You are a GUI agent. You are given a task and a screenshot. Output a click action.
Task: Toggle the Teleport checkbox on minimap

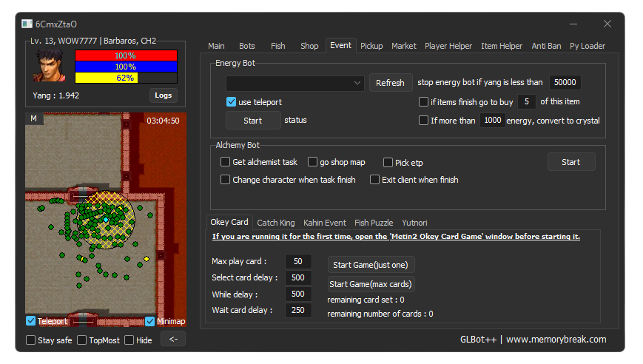31,321
